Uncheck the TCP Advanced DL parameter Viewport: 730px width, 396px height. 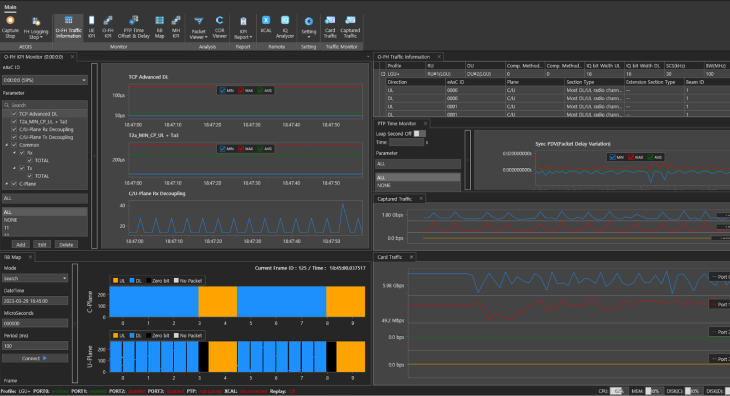pos(14,114)
